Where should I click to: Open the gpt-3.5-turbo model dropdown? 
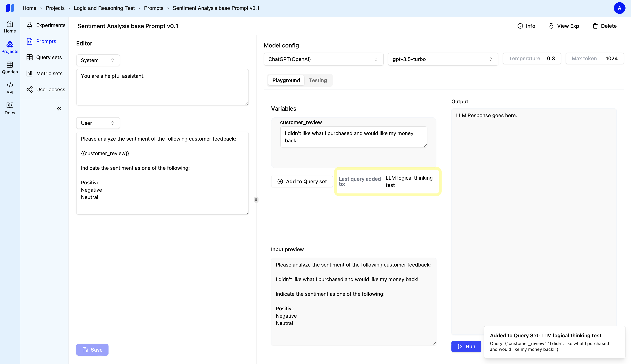[x=443, y=59]
